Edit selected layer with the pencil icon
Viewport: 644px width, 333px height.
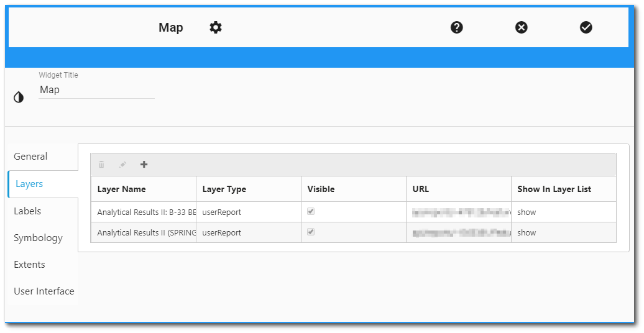click(122, 165)
